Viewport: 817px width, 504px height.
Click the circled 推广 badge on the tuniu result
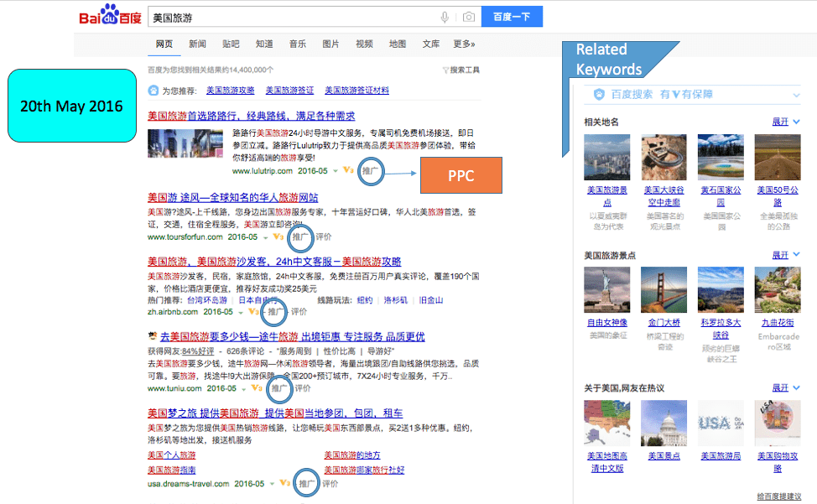tap(279, 389)
